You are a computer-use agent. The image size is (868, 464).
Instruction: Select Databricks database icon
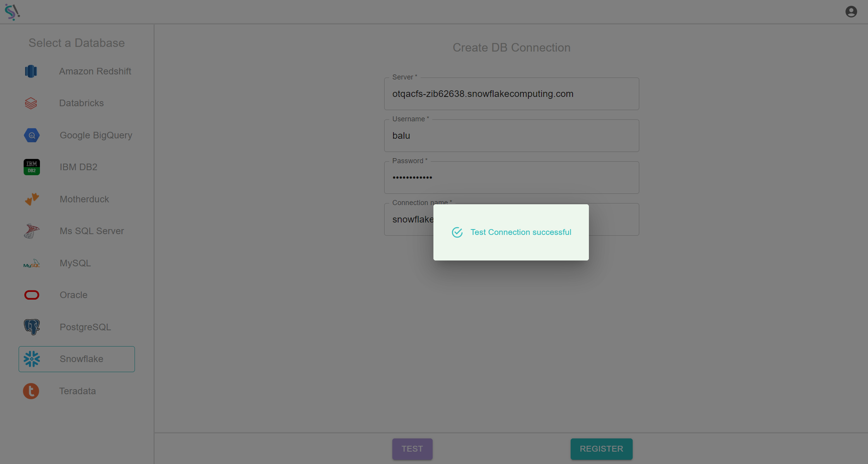coord(31,103)
